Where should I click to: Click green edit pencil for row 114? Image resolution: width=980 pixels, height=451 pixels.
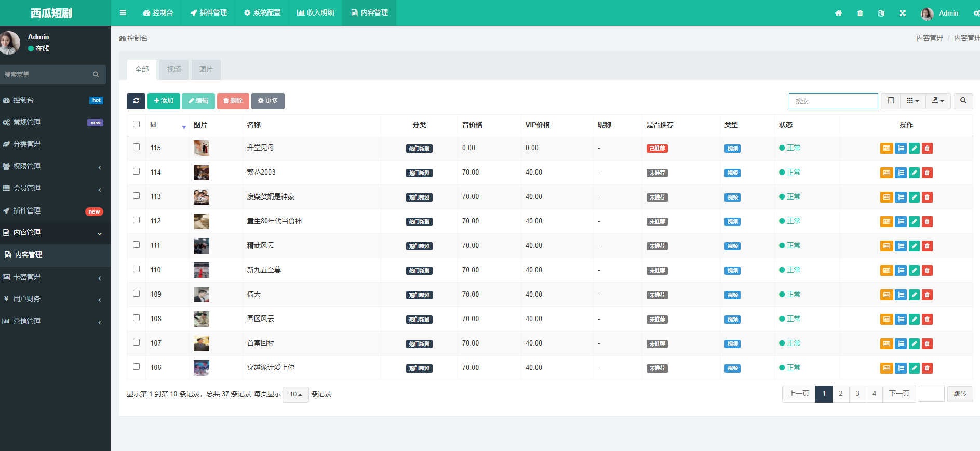coord(914,173)
